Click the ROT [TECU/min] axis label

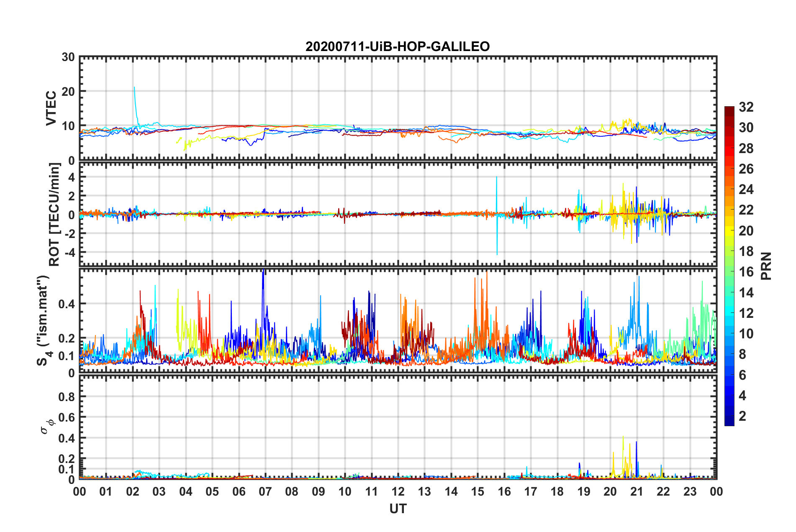click(x=54, y=215)
